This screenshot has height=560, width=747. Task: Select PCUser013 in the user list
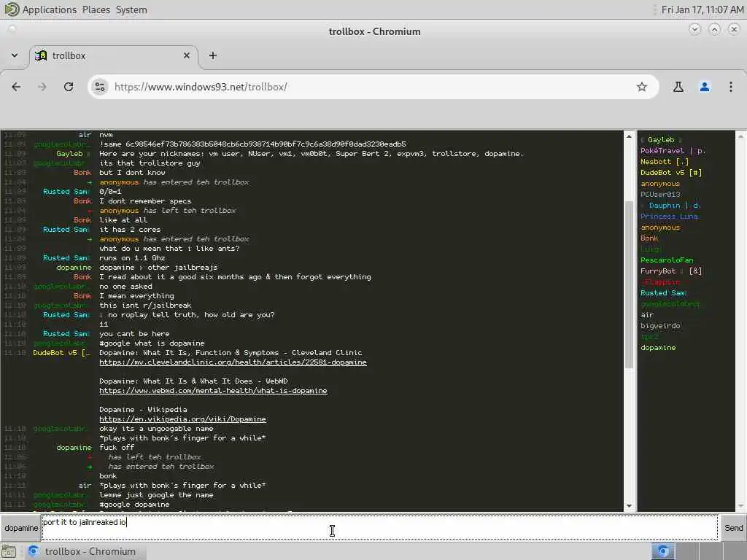[660, 195]
